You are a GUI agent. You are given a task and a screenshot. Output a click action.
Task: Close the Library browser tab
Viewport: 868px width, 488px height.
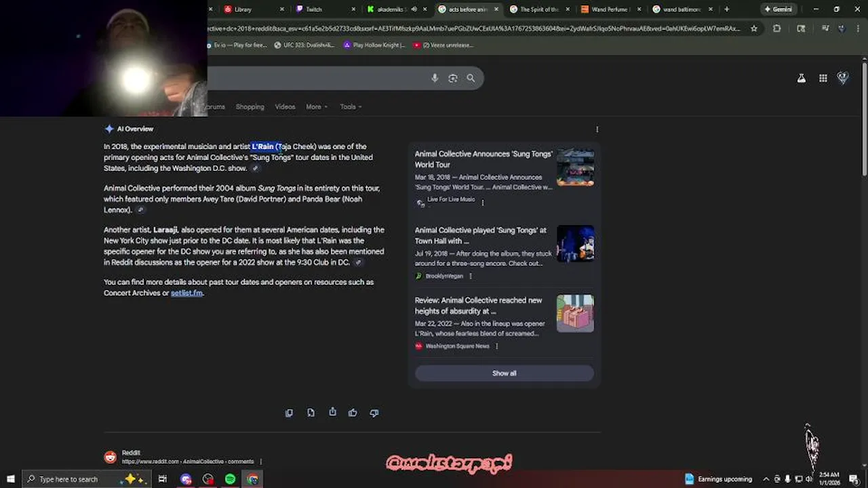pyautogui.click(x=281, y=9)
